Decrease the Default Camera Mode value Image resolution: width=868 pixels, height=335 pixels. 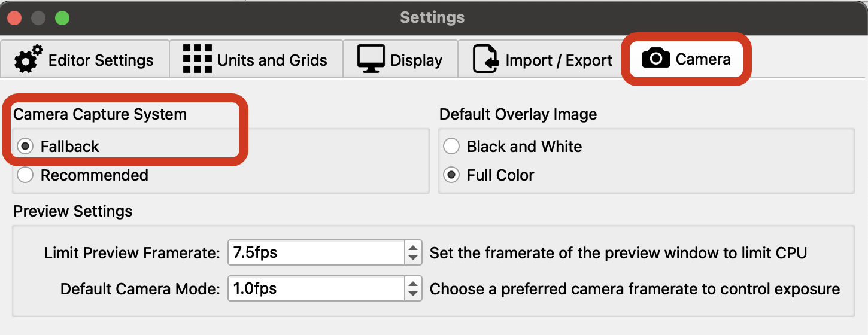click(x=412, y=294)
